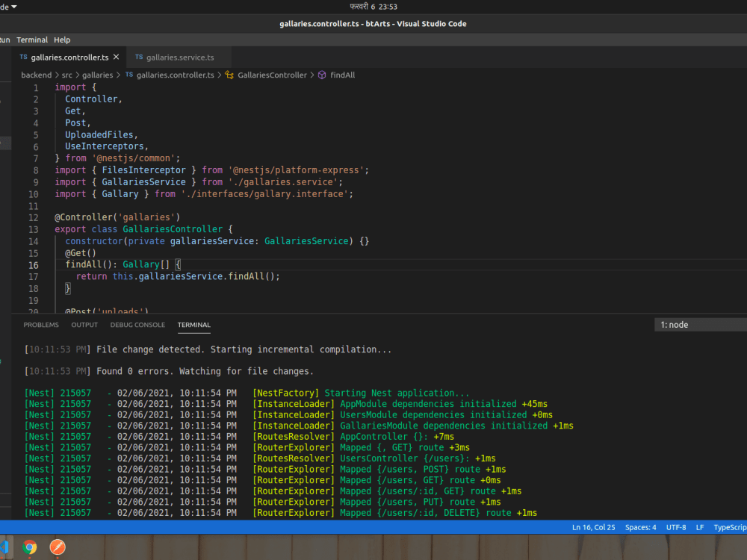747x560 pixels.
Task: Click TS icon on gallaries.service.ts tab
Action: (x=139, y=57)
